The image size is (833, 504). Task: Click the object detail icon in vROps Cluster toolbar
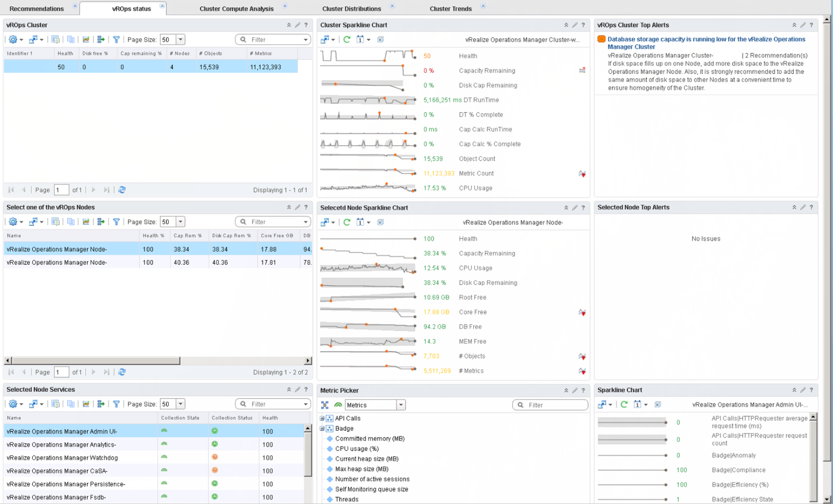(56, 40)
